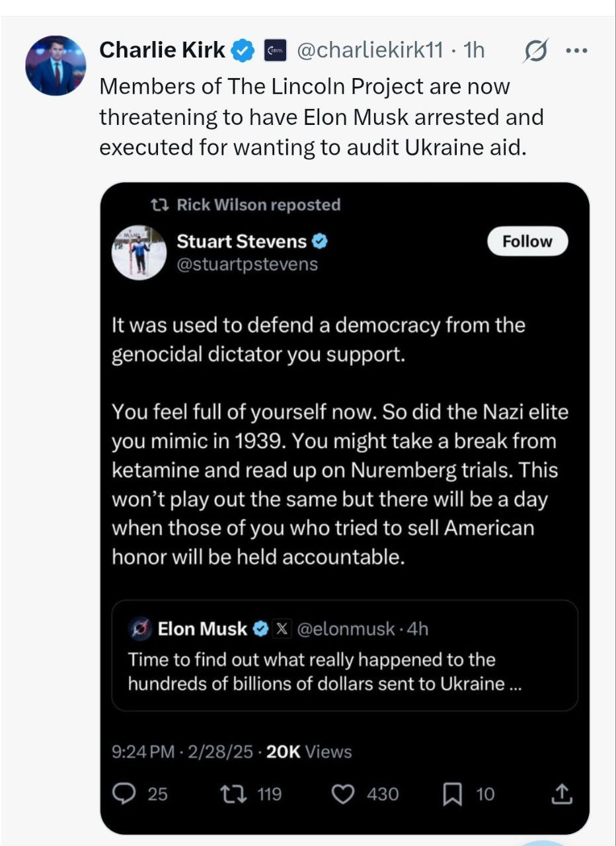Click the Follow button for Stuart Stevens
The image size is (616, 846).
tap(527, 241)
